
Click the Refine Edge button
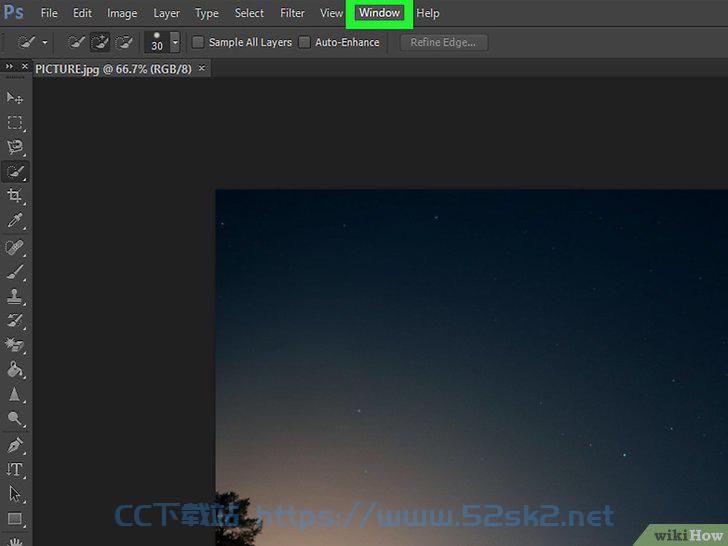(x=443, y=42)
